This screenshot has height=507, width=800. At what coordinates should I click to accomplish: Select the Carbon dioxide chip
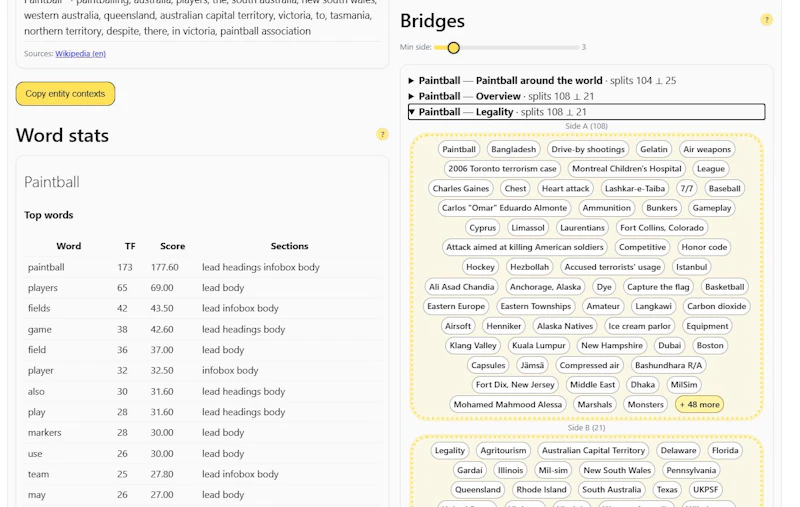click(716, 307)
